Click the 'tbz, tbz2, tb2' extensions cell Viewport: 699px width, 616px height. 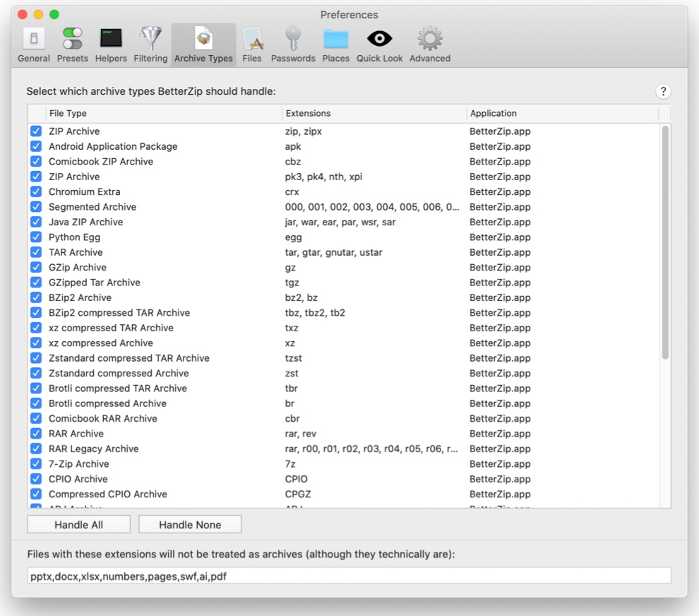pos(315,313)
